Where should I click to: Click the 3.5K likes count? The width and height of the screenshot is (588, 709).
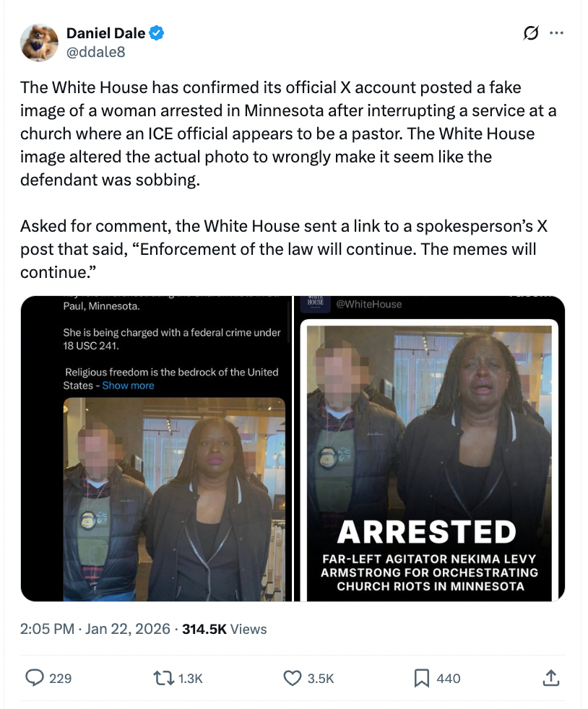point(321,678)
